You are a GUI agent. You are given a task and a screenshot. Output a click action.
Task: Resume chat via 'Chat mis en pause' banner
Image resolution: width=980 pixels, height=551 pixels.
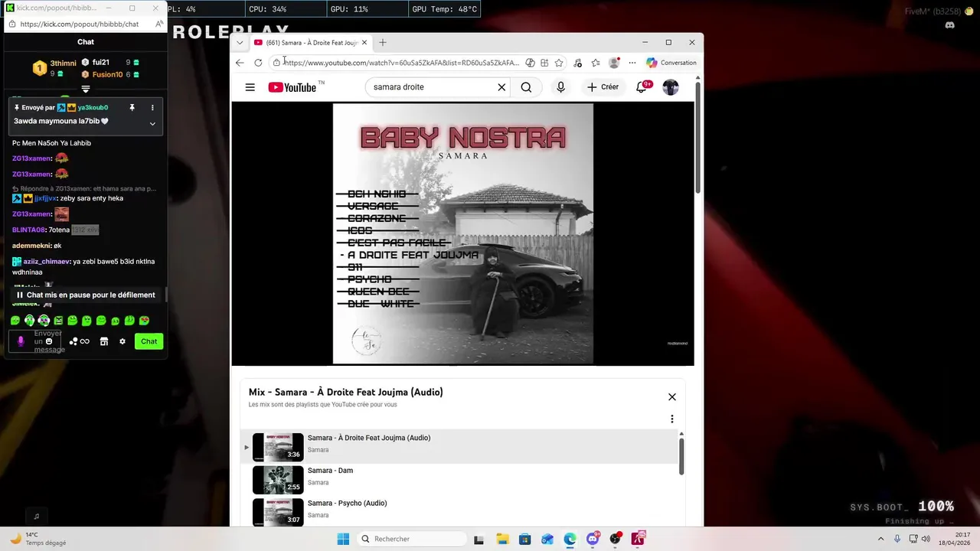86,295
